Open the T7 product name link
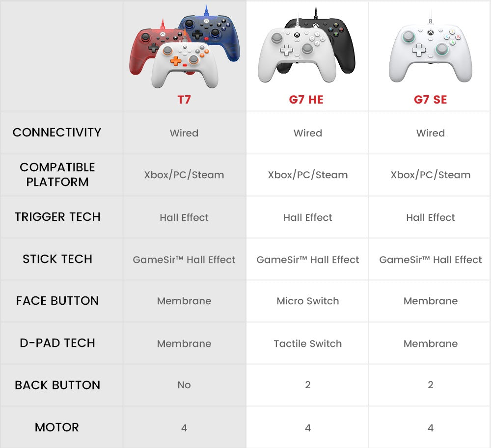Viewport: 491px width, 448px height. (184, 100)
